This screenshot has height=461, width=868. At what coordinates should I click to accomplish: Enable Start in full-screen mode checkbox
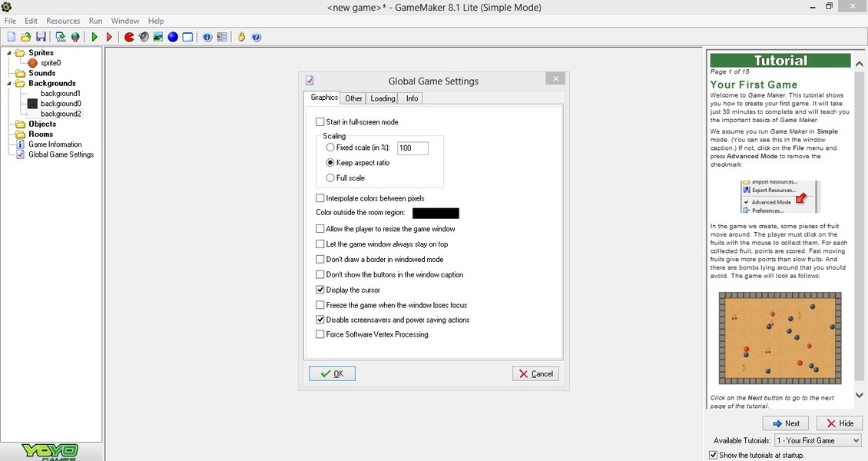(320, 122)
